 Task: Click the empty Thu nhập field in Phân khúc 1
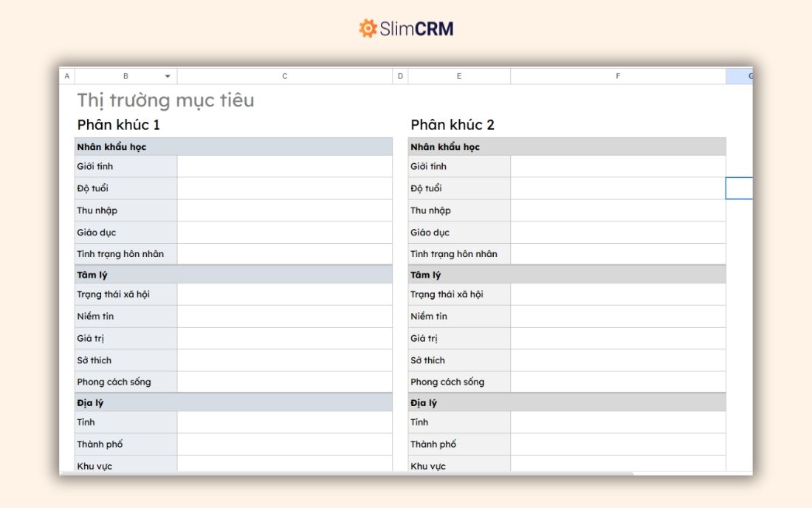point(285,210)
